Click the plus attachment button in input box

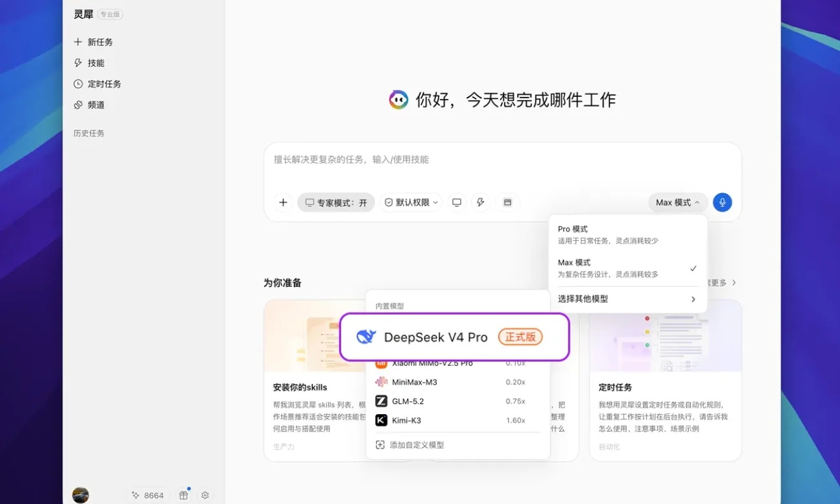pos(283,202)
